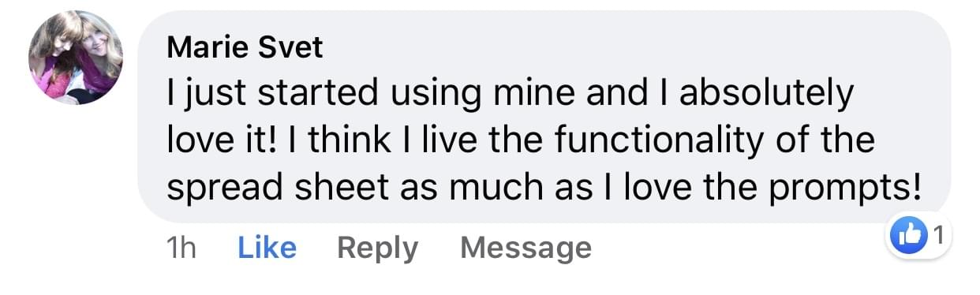The height and width of the screenshot is (295, 980).
Task: Open the blue thumbs-up reaction icon
Action: click(907, 236)
